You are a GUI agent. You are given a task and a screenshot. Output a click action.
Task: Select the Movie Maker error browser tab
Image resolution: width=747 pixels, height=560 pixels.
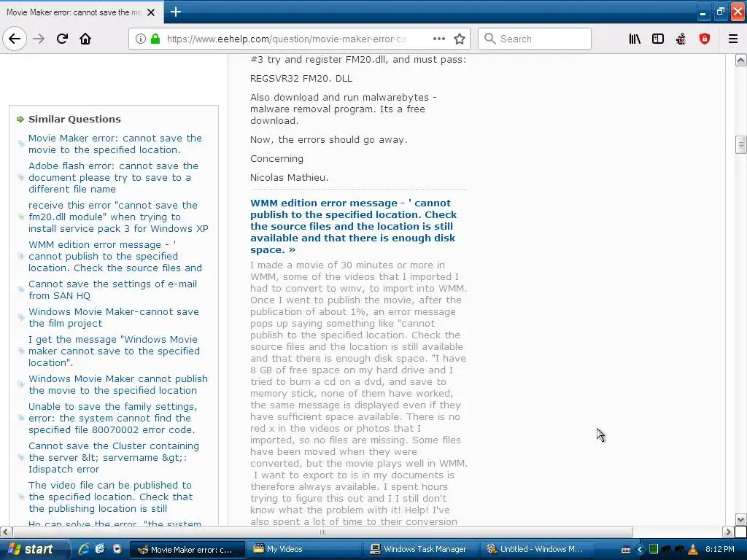click(74, 12)
